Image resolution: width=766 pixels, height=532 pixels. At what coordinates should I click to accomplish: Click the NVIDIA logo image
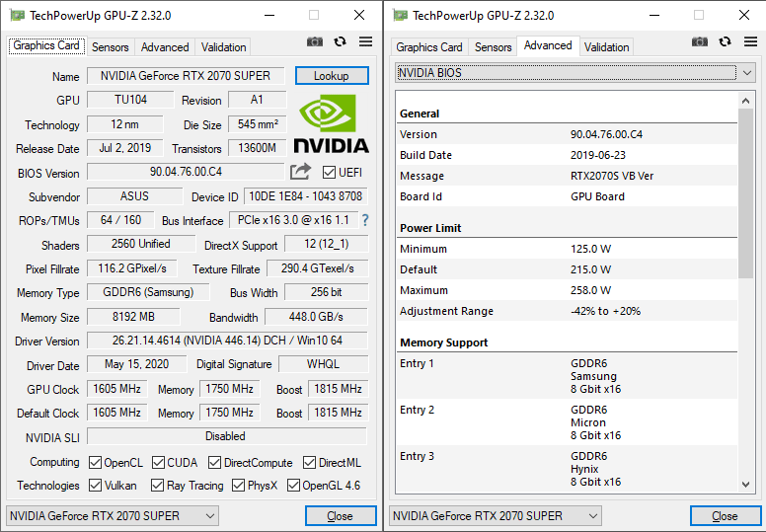(x=331, y=124)
